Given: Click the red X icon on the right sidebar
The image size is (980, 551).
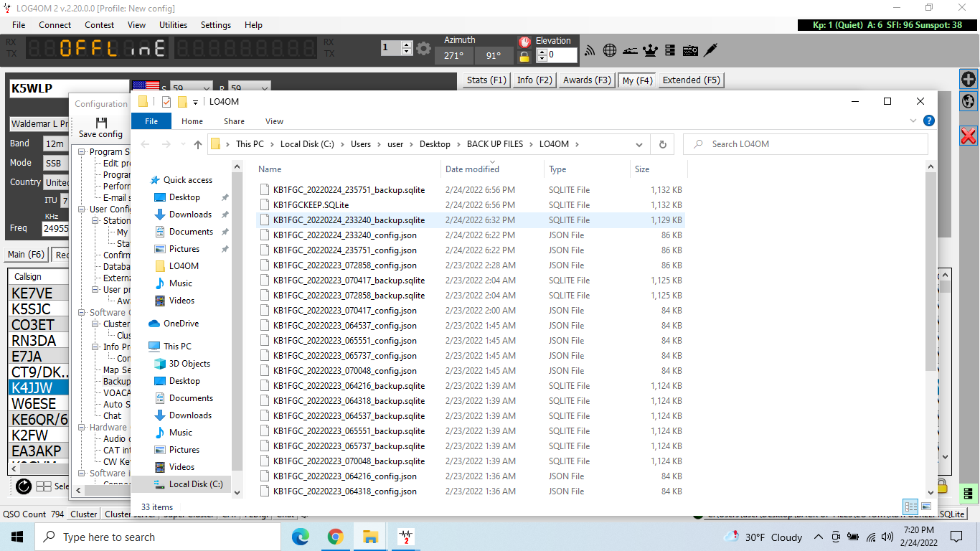Looking at the screenshot, I should (x=969, y=135).
